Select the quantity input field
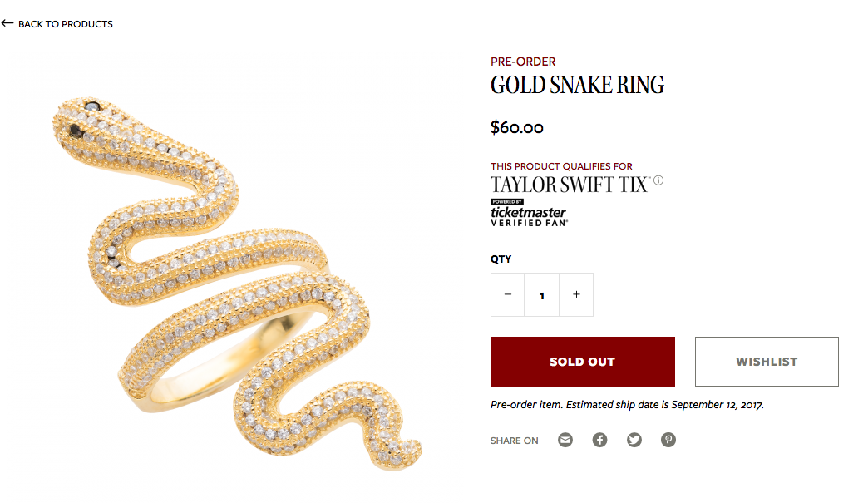868x503 pixels. tap(542, 294)
